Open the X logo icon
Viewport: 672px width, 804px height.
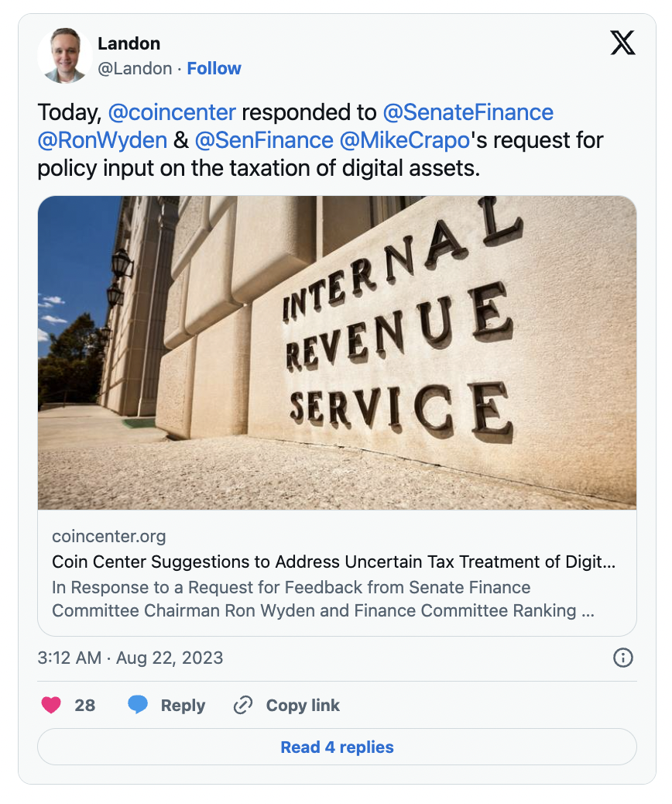pyautogui.click(x=622, y=43)
